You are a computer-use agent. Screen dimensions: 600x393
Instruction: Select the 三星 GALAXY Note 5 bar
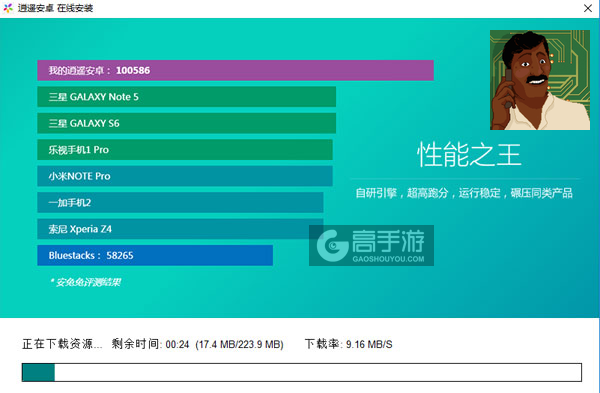(x=186, y=97)
